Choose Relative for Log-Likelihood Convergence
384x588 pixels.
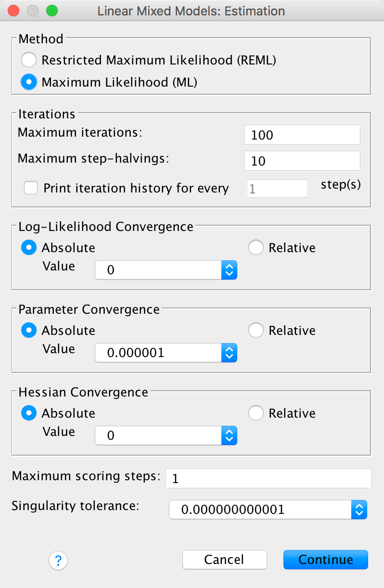pyautogui.click(x=256, y=248)
